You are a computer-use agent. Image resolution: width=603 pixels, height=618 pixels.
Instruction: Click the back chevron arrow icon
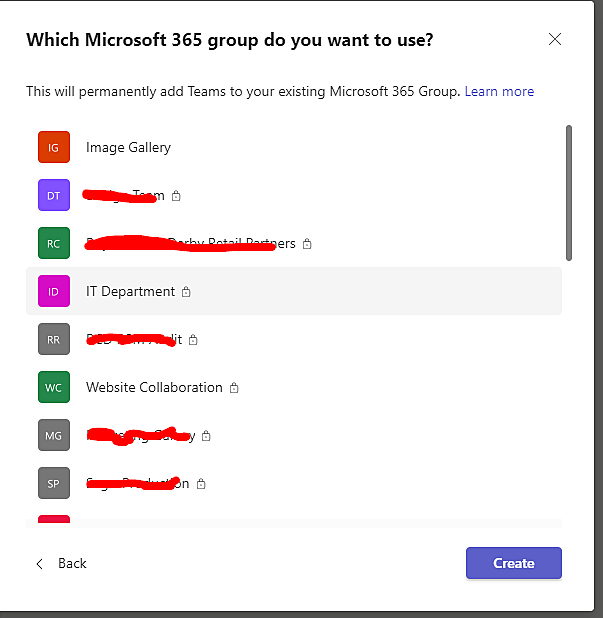[40, 563]
